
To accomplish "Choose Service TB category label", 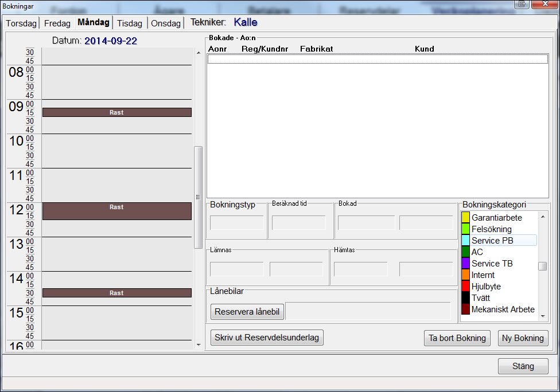I will coord(492,263).
